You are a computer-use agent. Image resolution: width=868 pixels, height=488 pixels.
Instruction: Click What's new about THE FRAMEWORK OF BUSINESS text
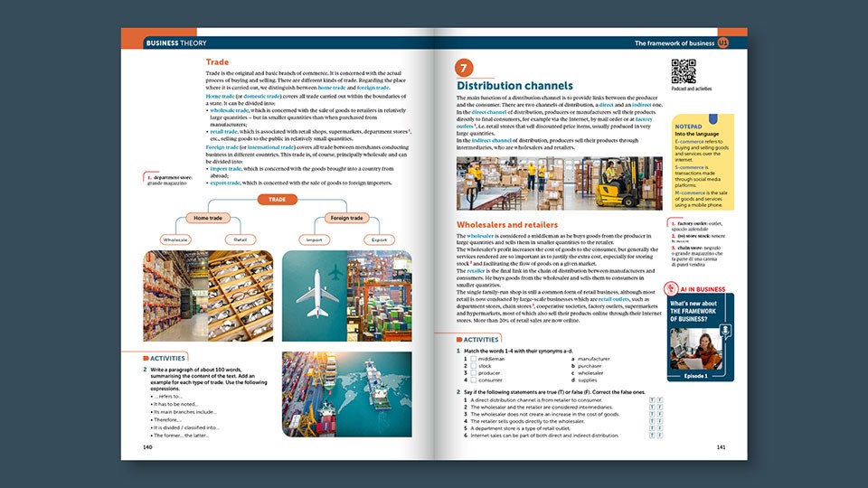pos(693,311)
